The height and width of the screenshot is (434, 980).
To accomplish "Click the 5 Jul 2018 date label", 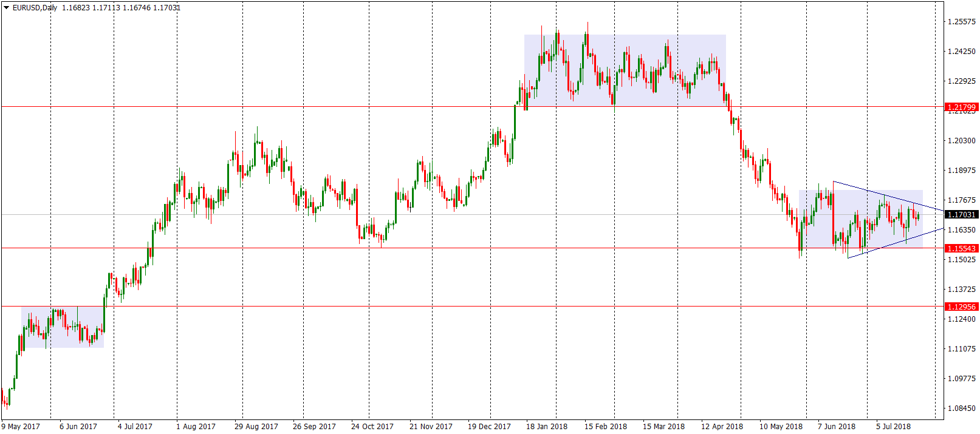I will (894, 427).
